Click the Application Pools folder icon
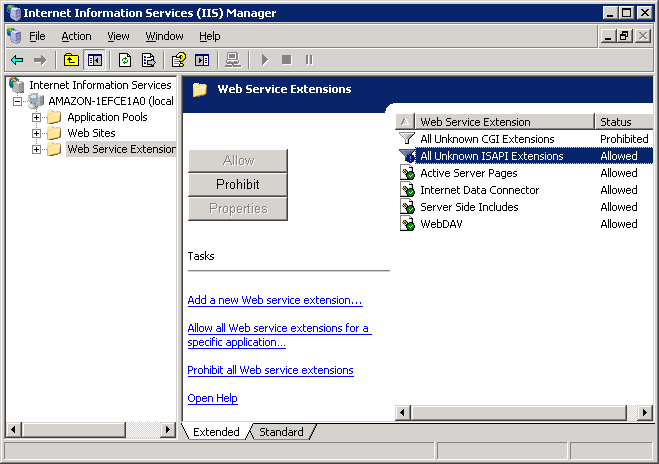 (54, 117)
